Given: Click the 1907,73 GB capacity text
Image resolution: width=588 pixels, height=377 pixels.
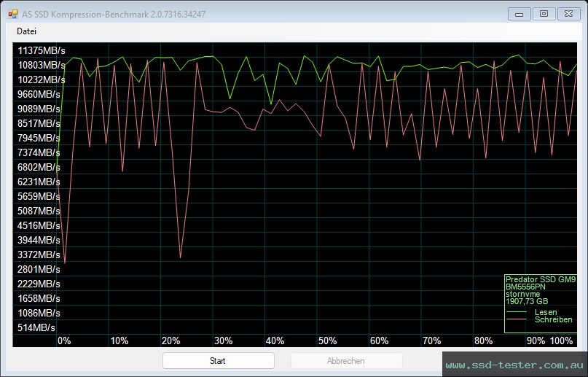Looking at the screenshot, I should point(527,301).
